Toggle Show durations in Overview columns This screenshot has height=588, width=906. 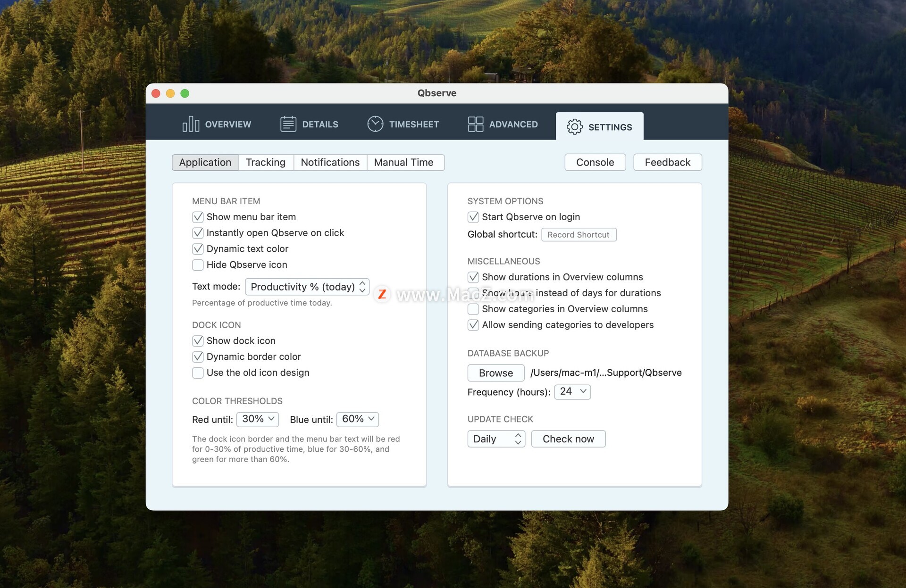[473, 277]
